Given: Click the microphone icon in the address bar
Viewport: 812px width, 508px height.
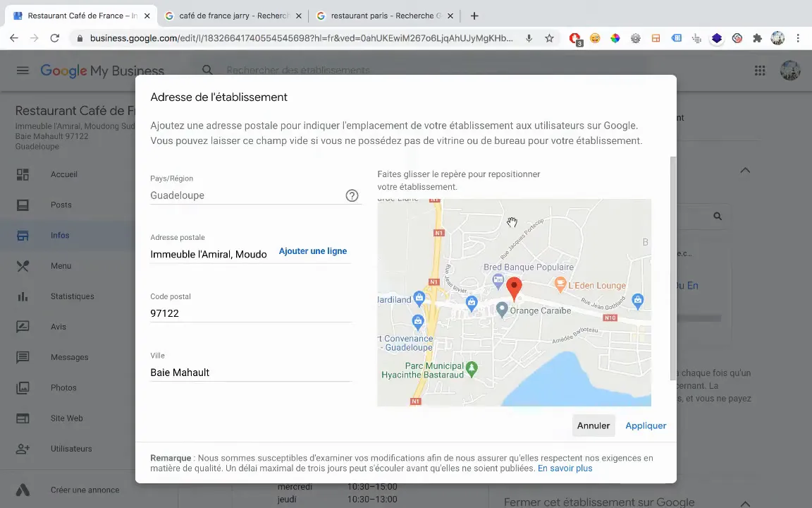Looking at the screenshot, I should point(529,38).
